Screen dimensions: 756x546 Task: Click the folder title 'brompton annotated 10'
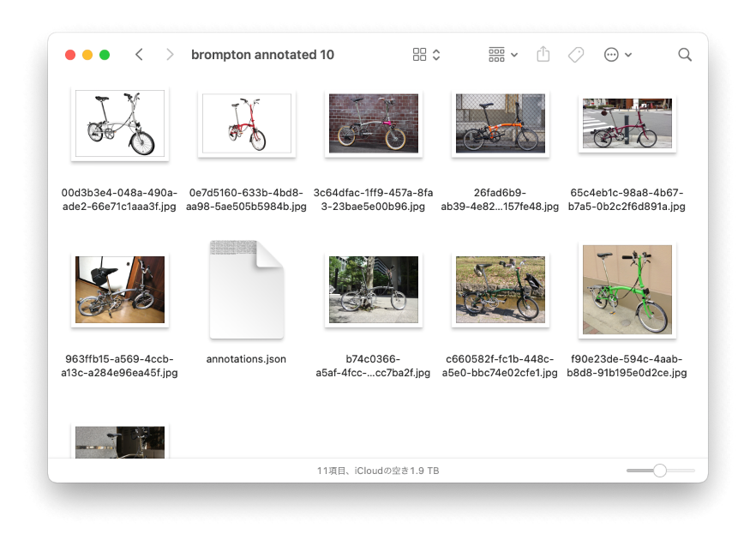[x=262, y=55]
